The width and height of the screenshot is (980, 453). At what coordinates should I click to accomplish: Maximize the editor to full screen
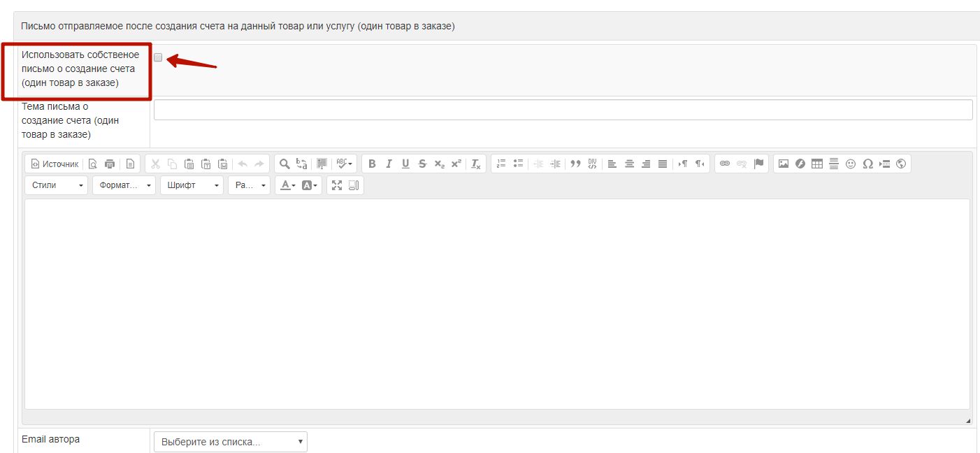[337, 185]
